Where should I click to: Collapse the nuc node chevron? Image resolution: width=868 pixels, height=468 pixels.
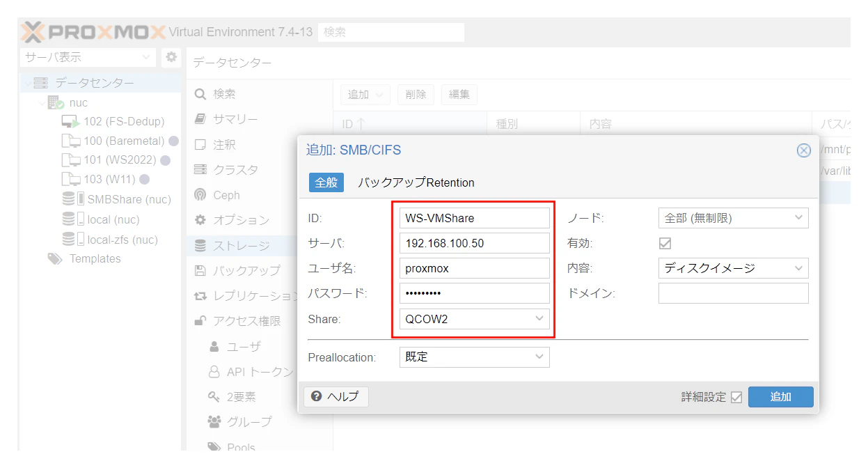42,103
